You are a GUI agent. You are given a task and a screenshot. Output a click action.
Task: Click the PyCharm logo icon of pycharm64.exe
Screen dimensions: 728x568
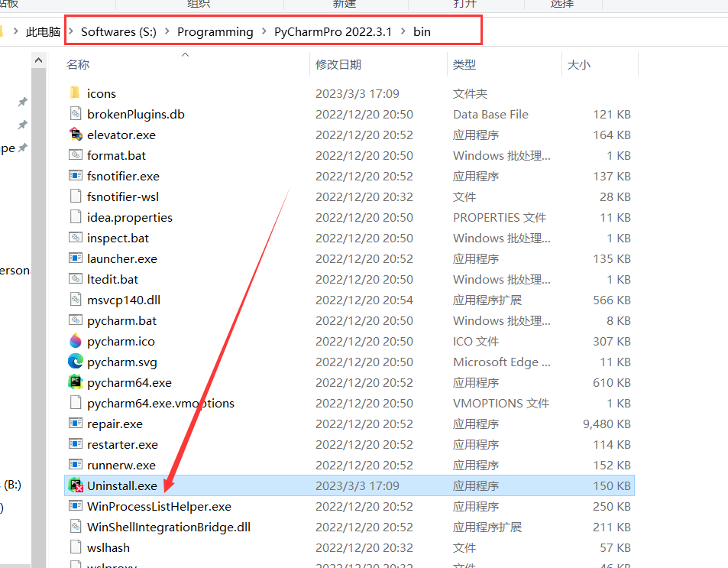75,382
